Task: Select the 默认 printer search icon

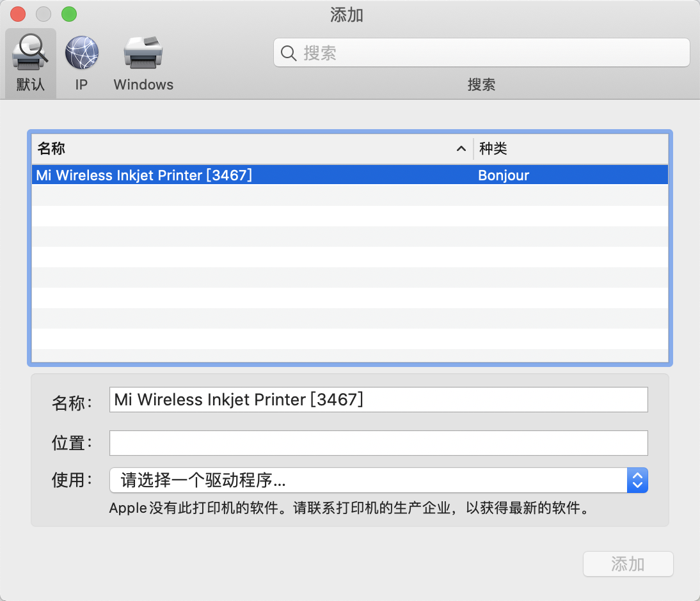Action: pyautogui.click(x=30, y=63)
